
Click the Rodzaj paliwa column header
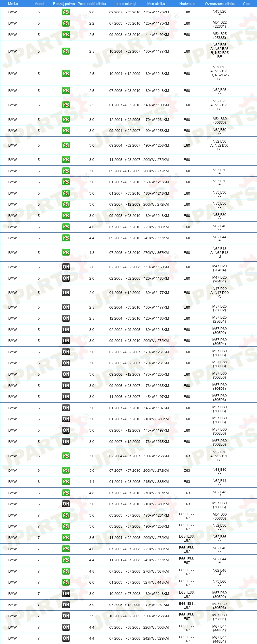(64, 4)
